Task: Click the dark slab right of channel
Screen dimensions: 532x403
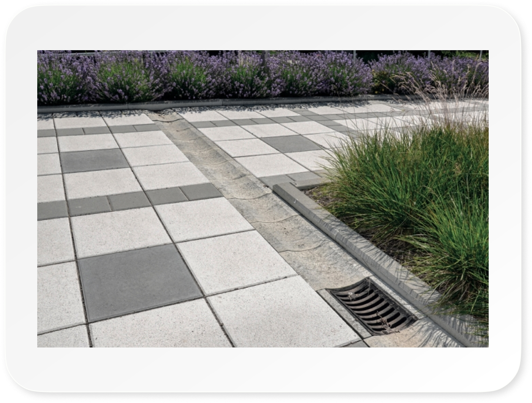Action: [291, 143]
